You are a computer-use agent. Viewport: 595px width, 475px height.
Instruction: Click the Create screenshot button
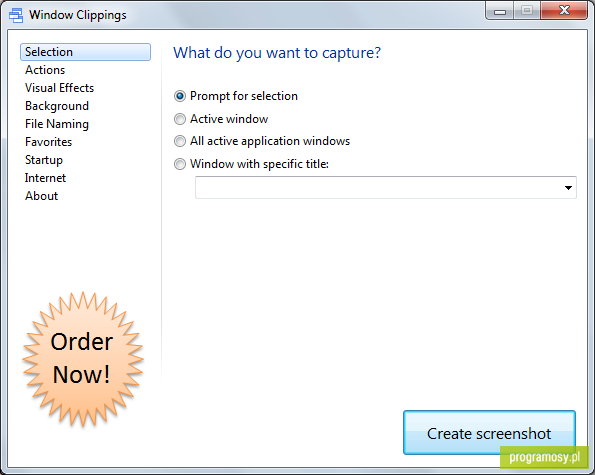[x=489, y=433]
